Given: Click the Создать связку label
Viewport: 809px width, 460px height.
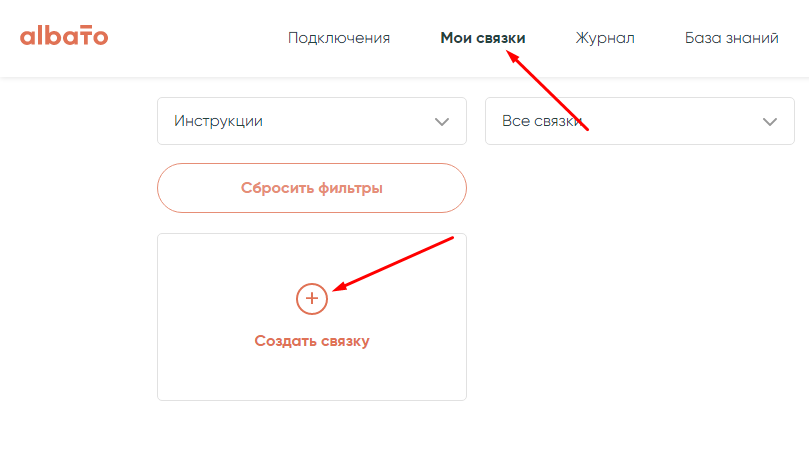Looking at the screenshot, I should [312, 341].
